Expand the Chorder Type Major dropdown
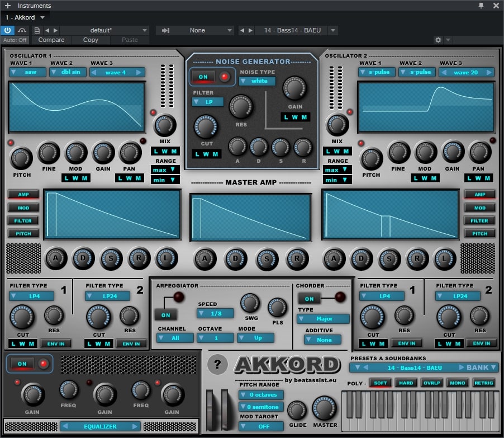The image size is (504, 438). click(x=323, y=319)
